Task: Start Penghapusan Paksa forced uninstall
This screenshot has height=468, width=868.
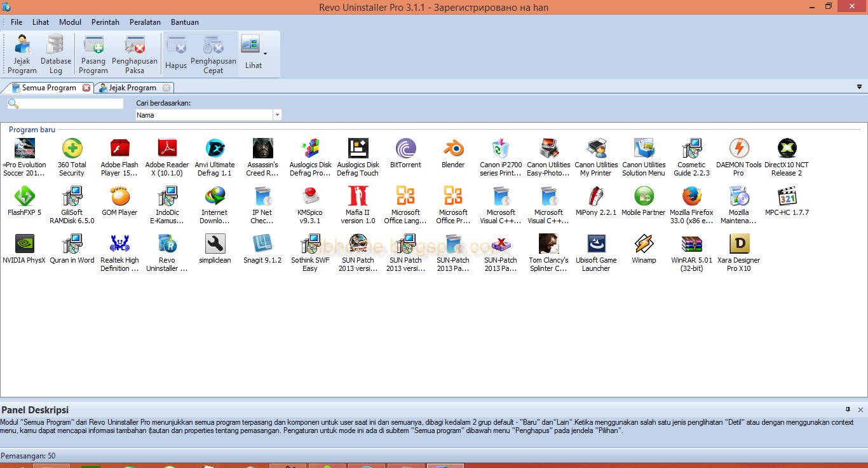Action: click(x=135, y=55)
